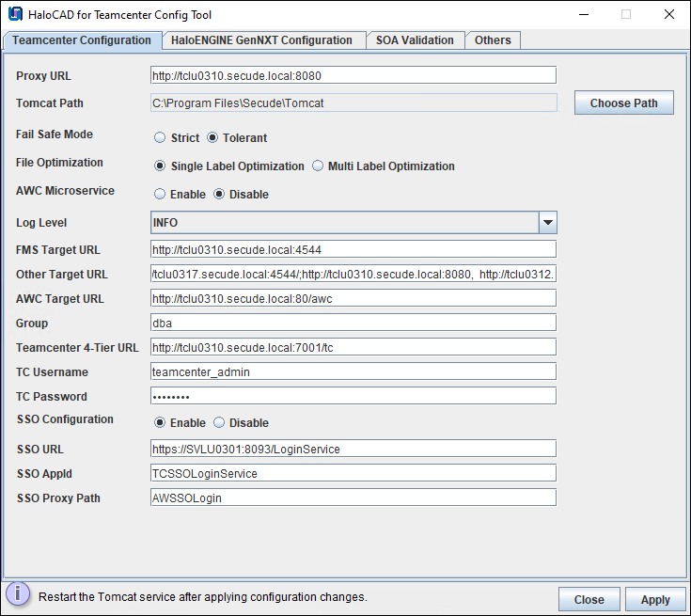The width and height of the screenshot is (691, 616).
Task: Click the info icon beside restart message
Action: pyautogui.click(x=18, y=593)
